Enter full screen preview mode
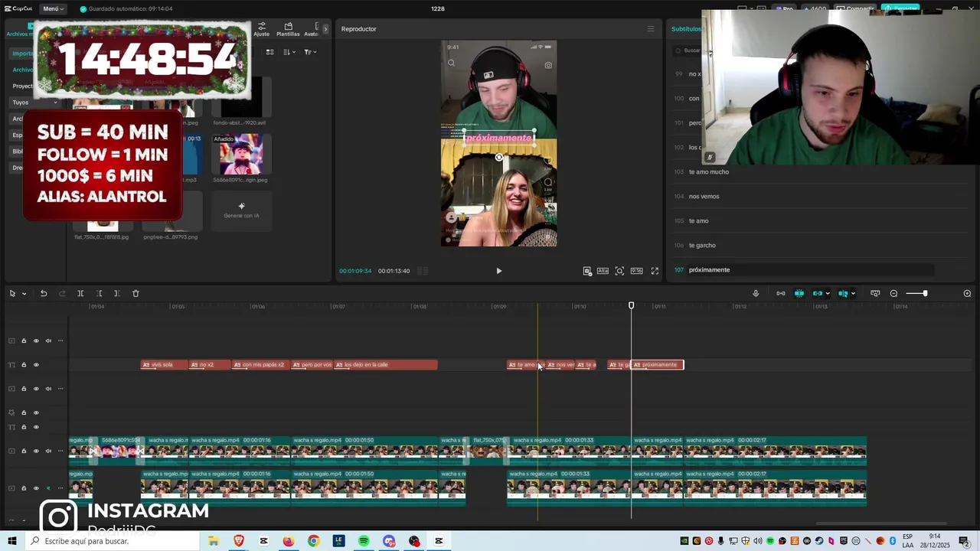 [x=655, y=271]
